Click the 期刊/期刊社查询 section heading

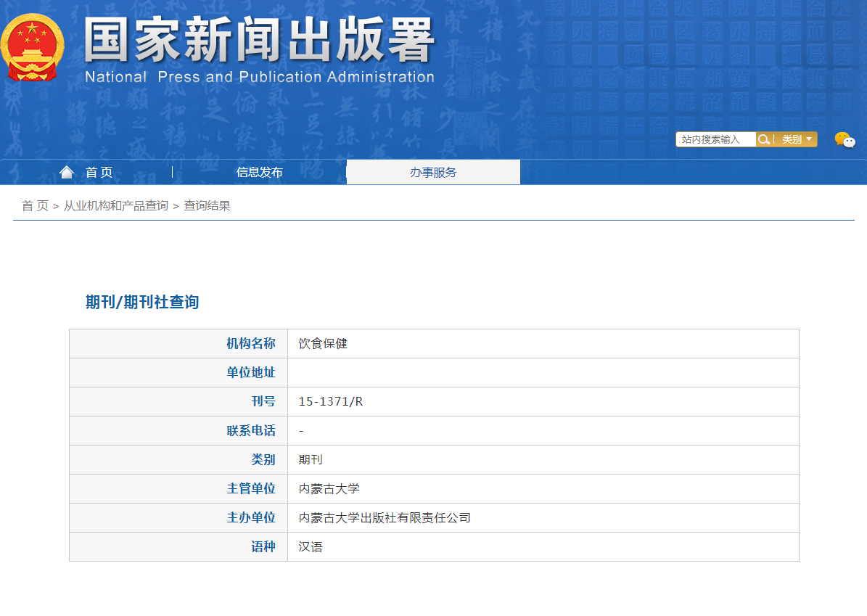[x=142, y=302]
